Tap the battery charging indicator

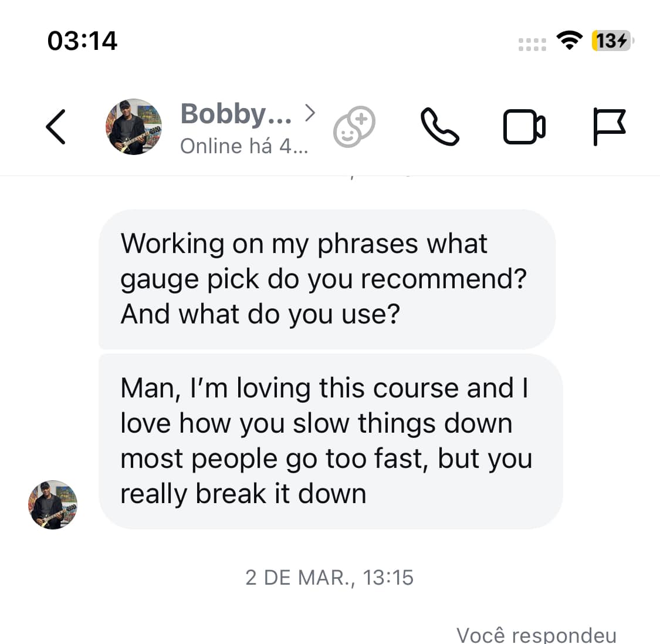[x=612, y=41]
